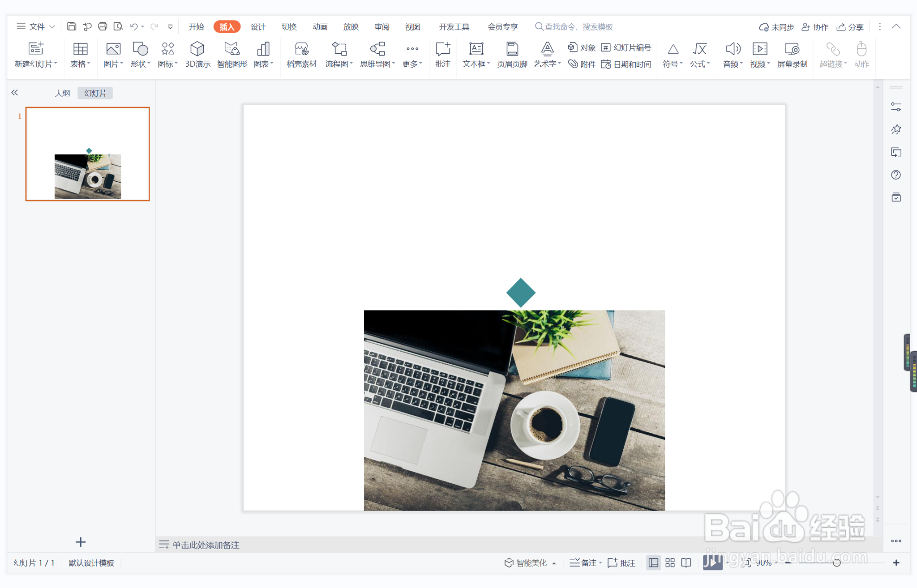The image size is (917, 588).
Task: Switch to normal view in status bar
Action: tap(653, 563)
